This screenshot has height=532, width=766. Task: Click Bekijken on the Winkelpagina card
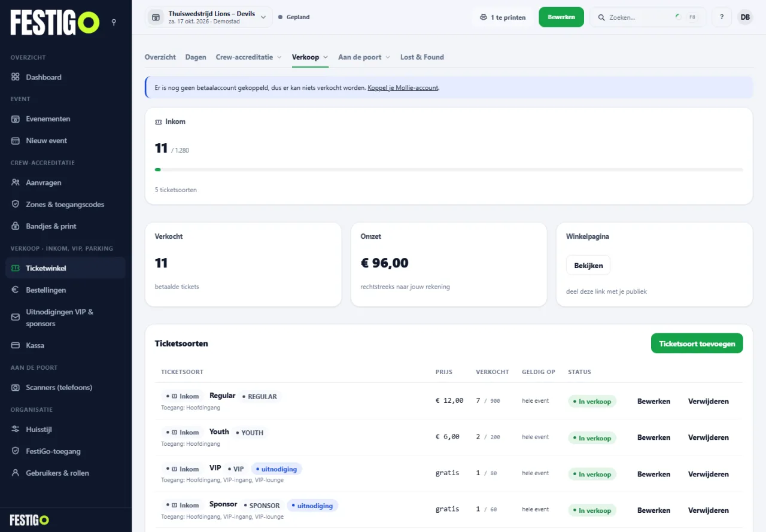pos(588,265)
